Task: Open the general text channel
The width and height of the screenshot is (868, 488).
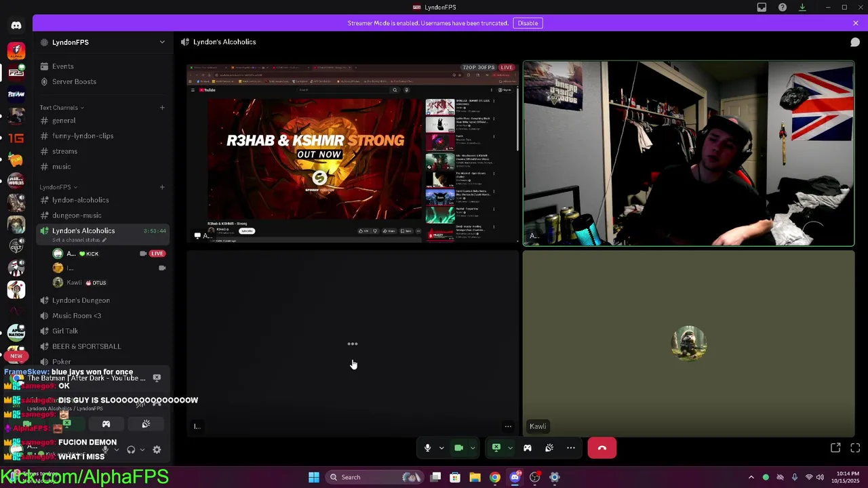Action: pyautogui.click(x=103, y=121)
